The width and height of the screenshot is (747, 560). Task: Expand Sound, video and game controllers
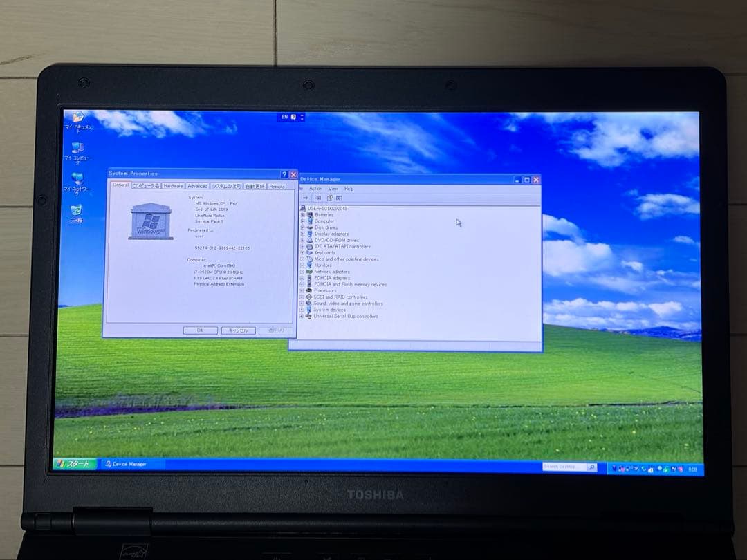(302, 304)
